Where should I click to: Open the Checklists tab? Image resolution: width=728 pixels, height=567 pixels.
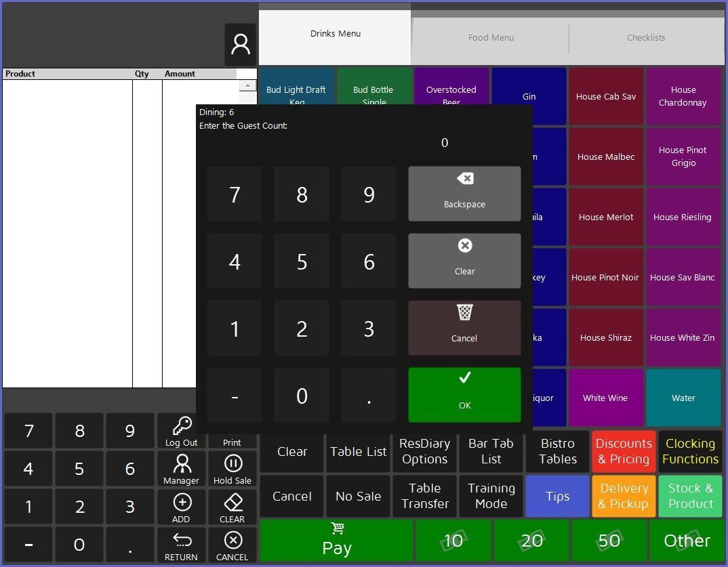tap(645, 38)
